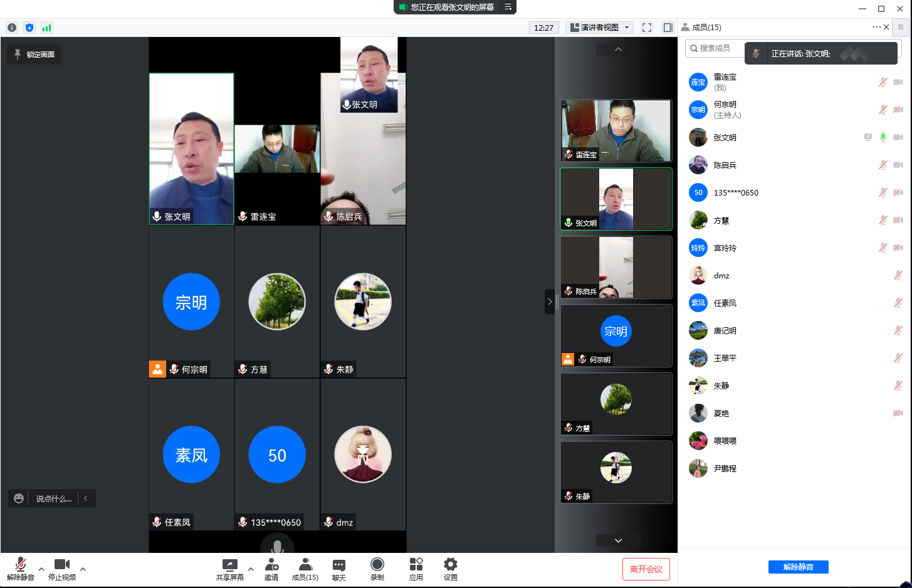
Task: Expand audio options arrow beside mute
Action: [41, 569]
